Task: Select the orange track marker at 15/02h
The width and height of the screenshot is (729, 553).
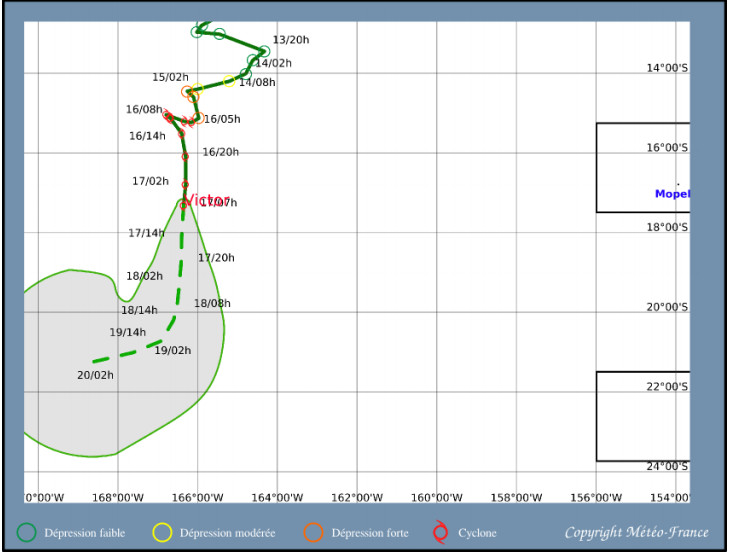Action: coord(187,91)
